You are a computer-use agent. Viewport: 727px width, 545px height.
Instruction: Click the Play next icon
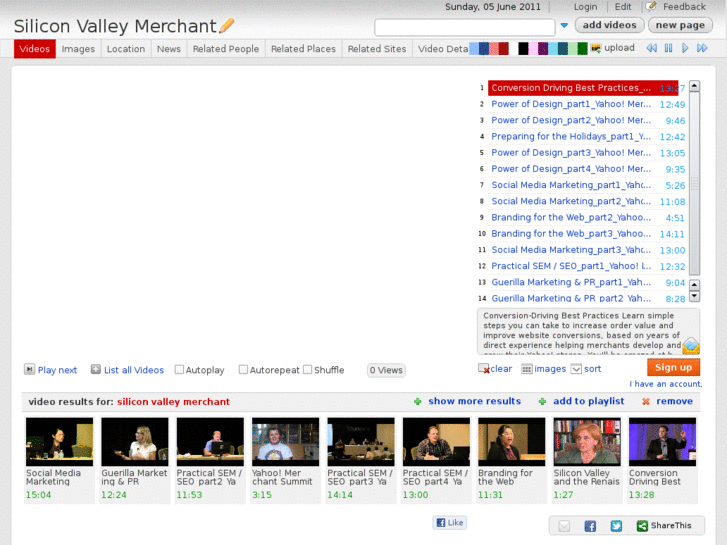pyautogui.click(x=29, y=369)
